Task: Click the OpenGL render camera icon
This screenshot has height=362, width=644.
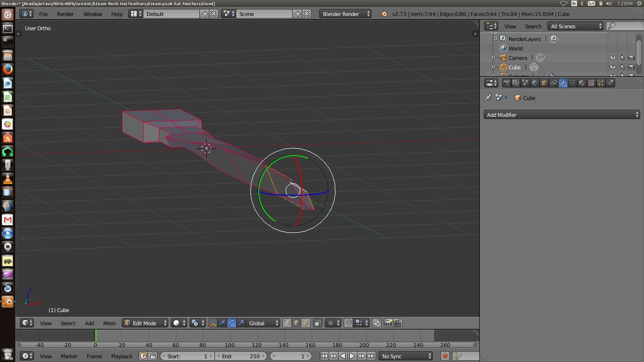Action: coord(388,323)
